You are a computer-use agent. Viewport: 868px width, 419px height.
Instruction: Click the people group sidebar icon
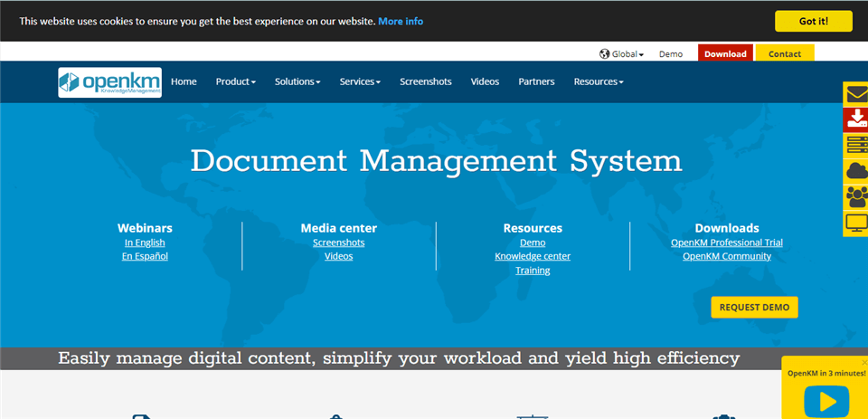[x=855, y=197]
